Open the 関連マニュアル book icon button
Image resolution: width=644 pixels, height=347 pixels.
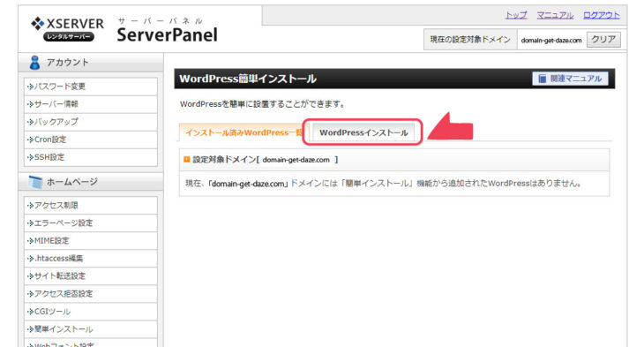pos(570,79)
